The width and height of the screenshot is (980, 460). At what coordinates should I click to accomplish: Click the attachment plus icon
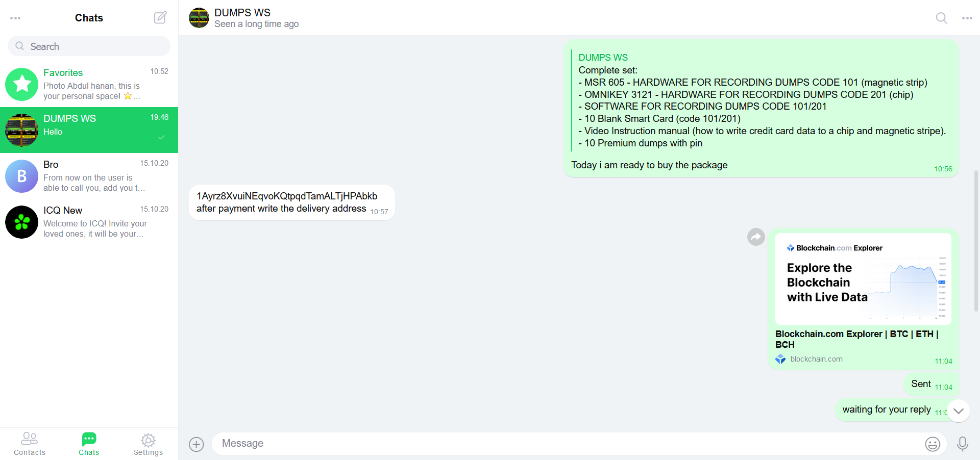[197, 444]
